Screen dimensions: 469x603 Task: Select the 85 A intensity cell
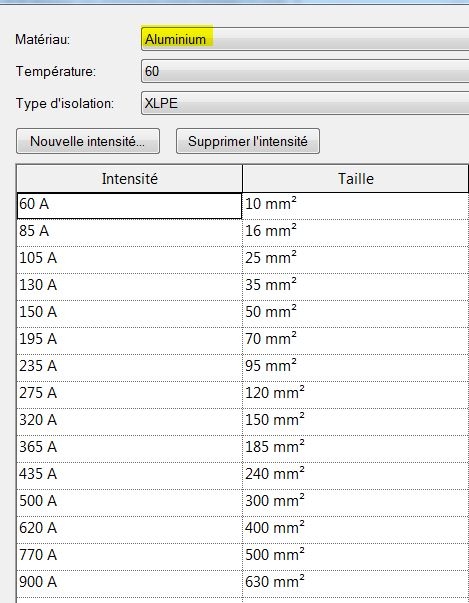point(130,233)
